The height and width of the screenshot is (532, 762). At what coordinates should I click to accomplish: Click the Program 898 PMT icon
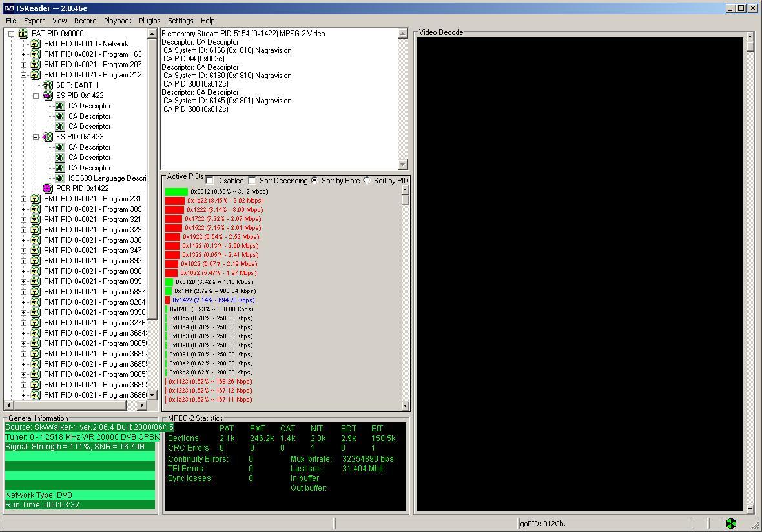coord(35,271)
